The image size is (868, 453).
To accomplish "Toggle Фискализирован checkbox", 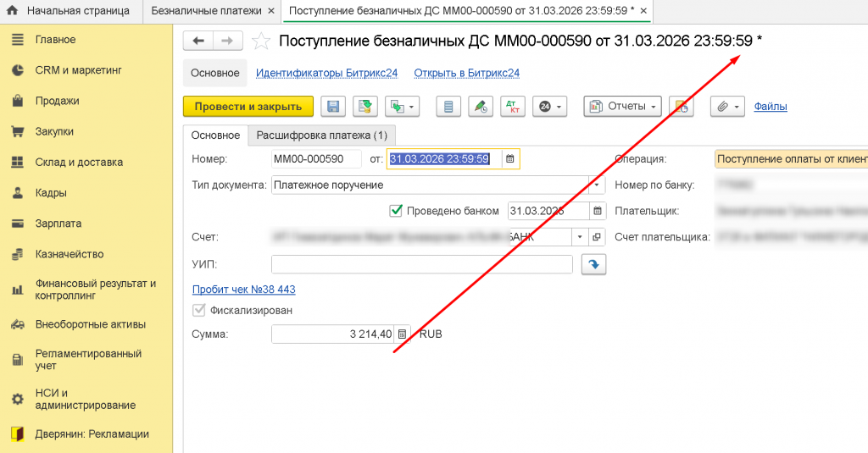I will coord(198,310).
